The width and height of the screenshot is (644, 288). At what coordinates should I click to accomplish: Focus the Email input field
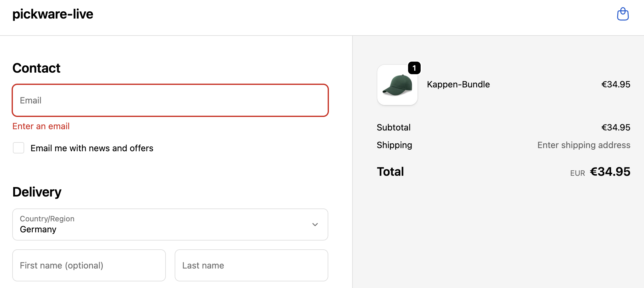pos(170,100)
